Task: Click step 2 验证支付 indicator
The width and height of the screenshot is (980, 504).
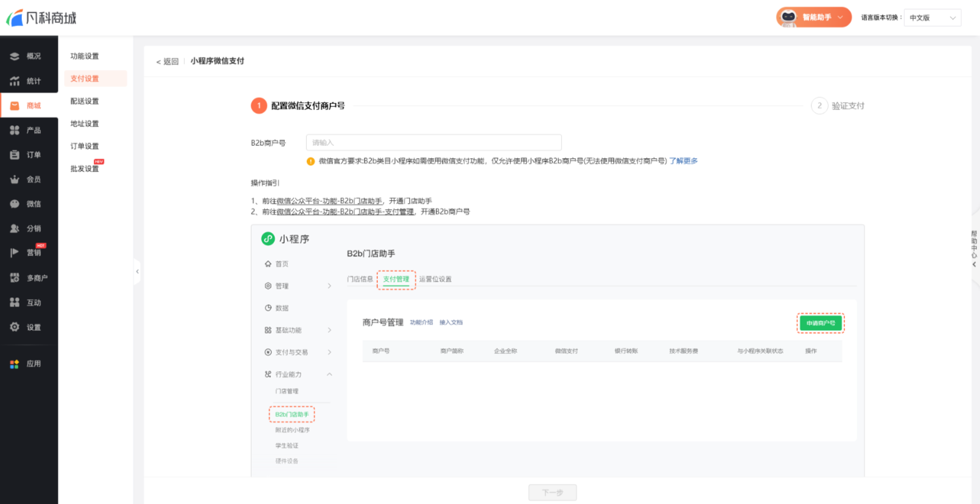Action: (x=838, y=106)
